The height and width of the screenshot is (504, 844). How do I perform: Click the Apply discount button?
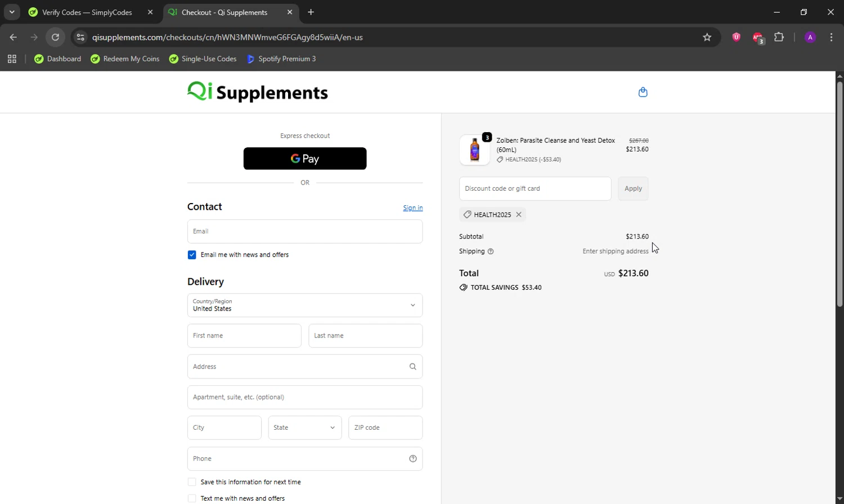633,188
